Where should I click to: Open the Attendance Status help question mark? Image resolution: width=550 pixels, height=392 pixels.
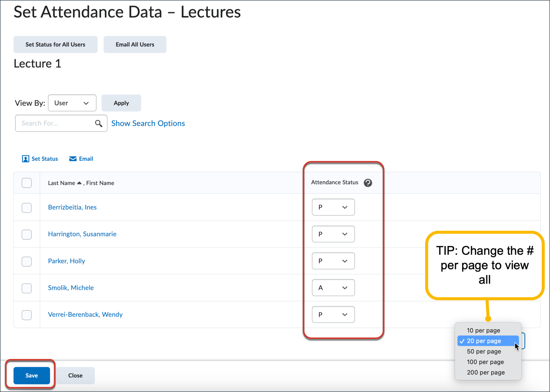tap(368, 183)
